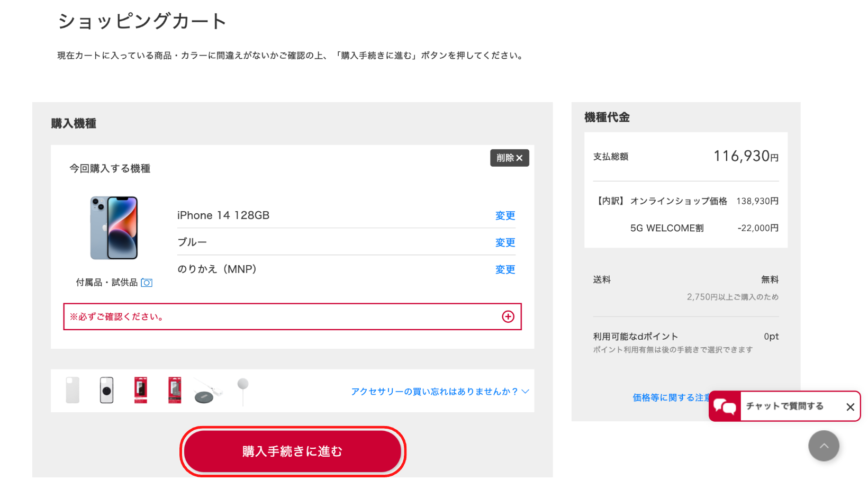Click the 5G WELCOME割 discount label

point(667,228)
